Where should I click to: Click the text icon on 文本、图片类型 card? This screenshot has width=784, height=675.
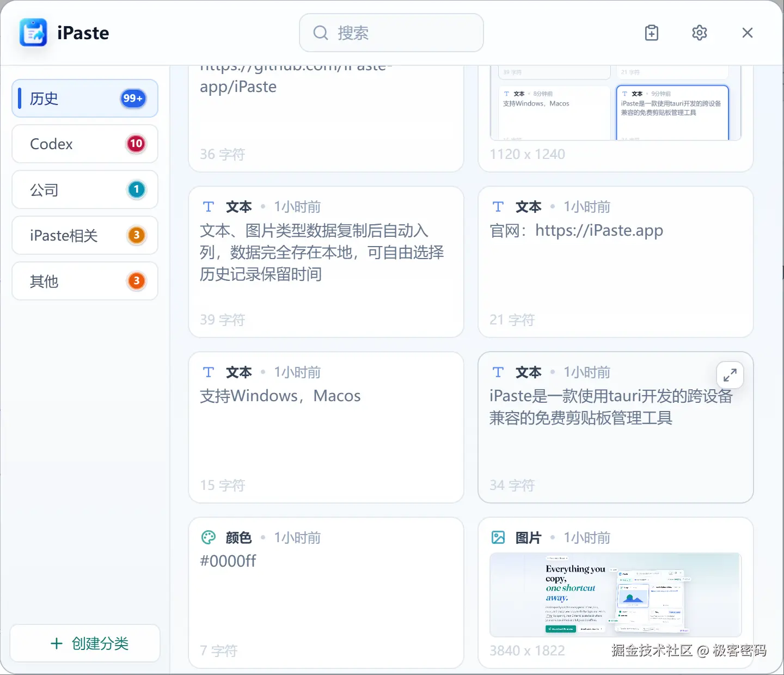click(x=209, y=207)
